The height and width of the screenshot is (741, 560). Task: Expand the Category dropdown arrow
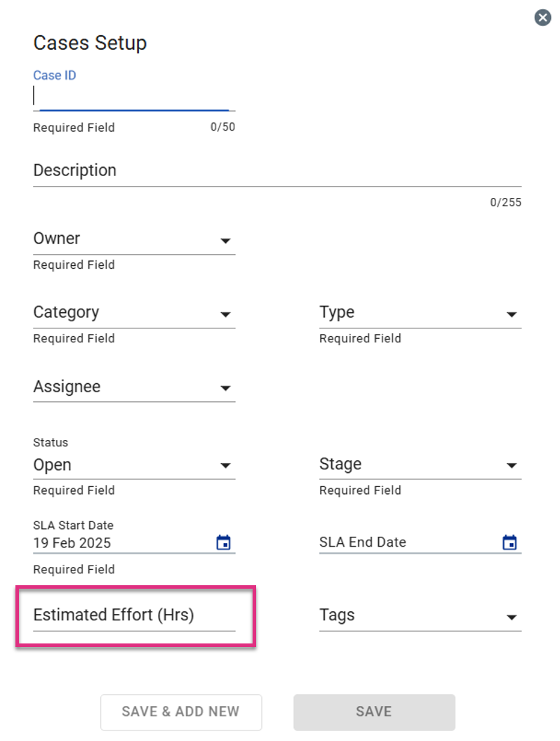click(225, 315)
